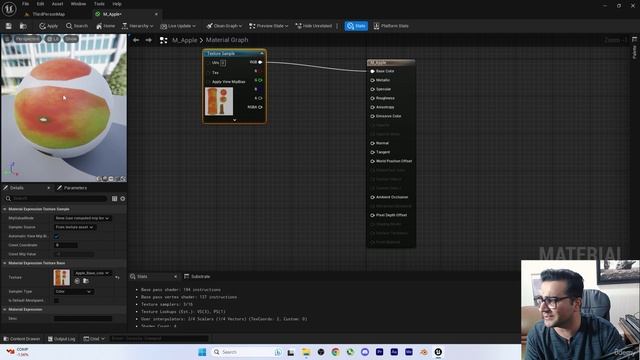Image resolution: width=640 pixels, height=360 pixels.
Task: Click the UVs input pin on Texture Sample
Action: 209,62
